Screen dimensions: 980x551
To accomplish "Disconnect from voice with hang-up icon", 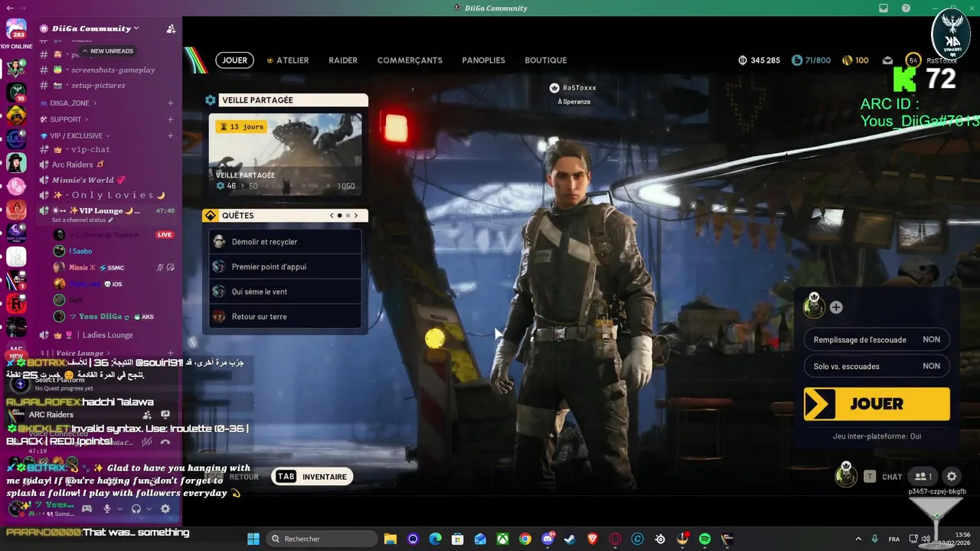I will pos(165,442).
